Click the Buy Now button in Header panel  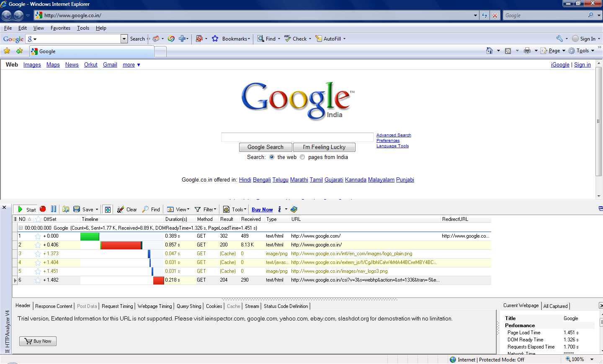click(x=38, y=341)
